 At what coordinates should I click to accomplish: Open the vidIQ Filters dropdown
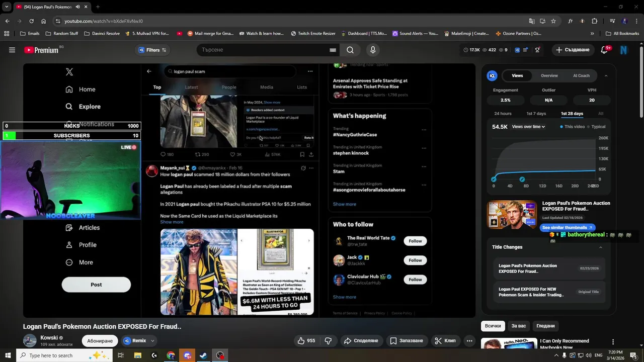tap(152, 50)
